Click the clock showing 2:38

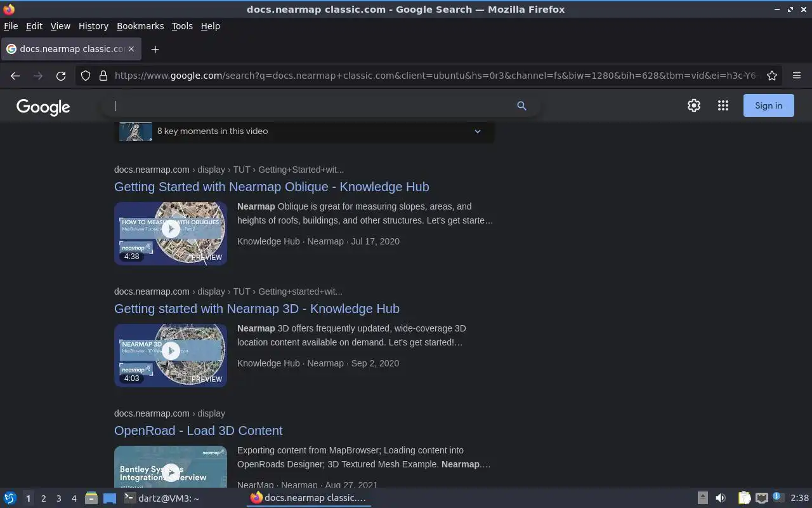(x=799, y=498)
